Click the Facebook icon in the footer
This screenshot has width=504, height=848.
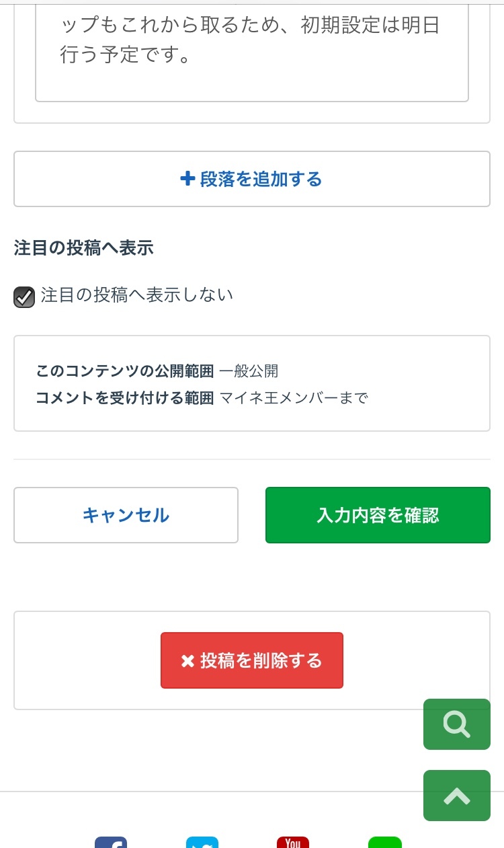point(111,843)
